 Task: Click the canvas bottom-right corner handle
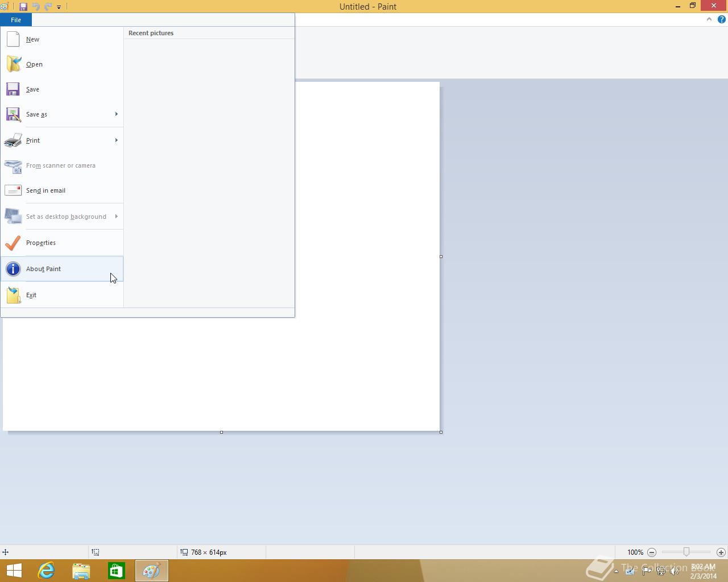[x=441, y=432]
